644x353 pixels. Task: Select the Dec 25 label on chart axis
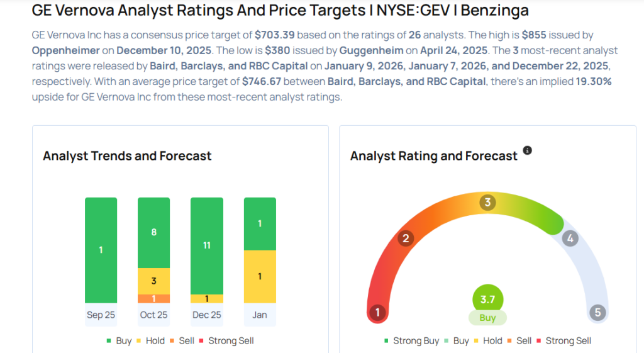(x=206, y=315)
